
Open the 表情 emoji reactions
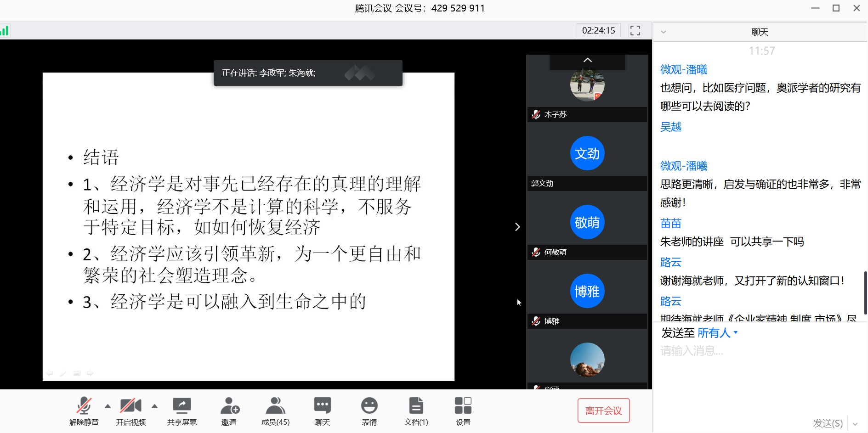[x=369, y=411]
